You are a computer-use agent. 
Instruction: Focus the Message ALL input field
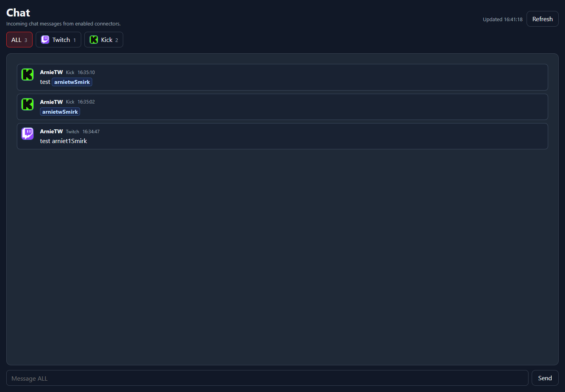pos(267,378)
